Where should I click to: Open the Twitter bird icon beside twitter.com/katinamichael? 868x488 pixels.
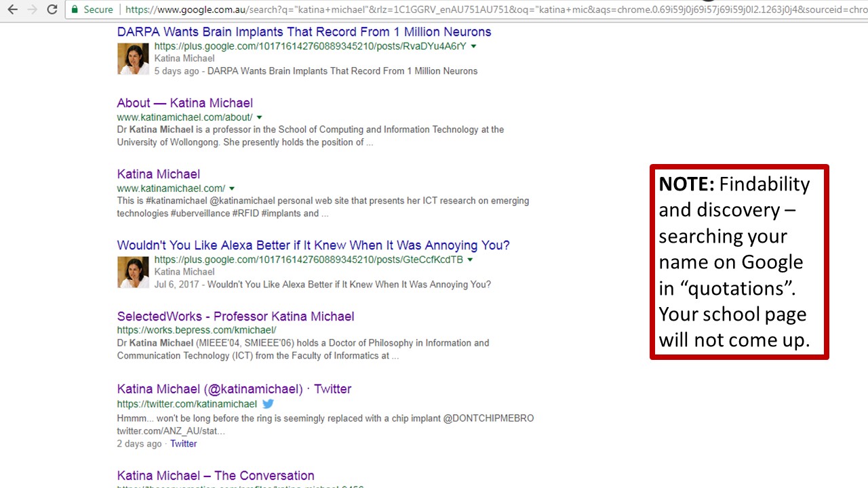(x=268, y=404)
